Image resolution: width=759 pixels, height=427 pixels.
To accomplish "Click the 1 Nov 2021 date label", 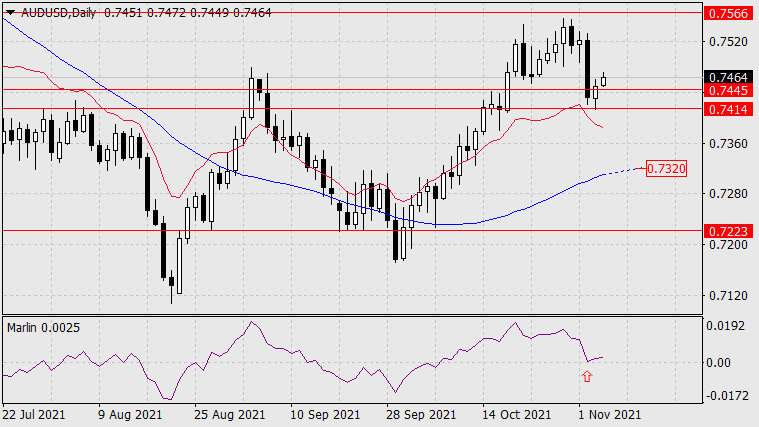I will [609, 415].
